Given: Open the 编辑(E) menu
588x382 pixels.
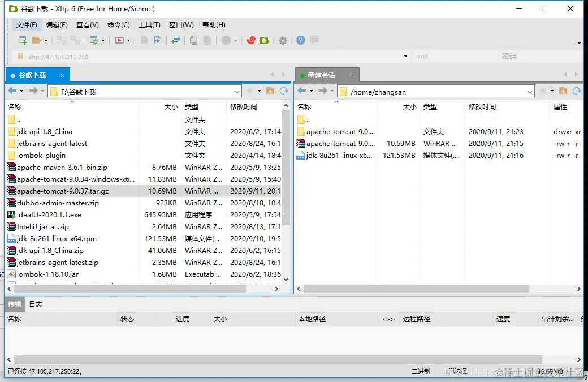Looking at the screenshot, I should point(57,25).
